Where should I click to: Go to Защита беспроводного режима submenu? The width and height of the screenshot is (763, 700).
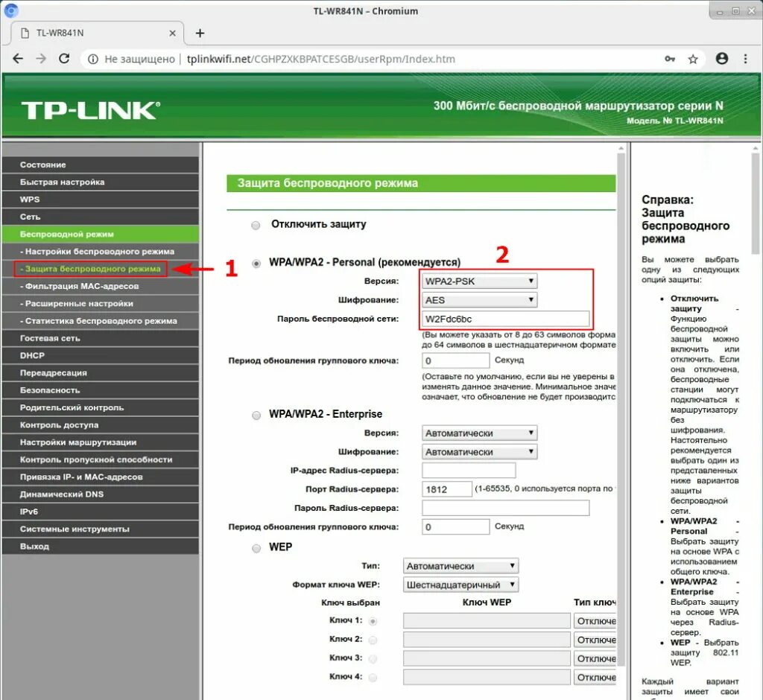[x=101, y=269]
